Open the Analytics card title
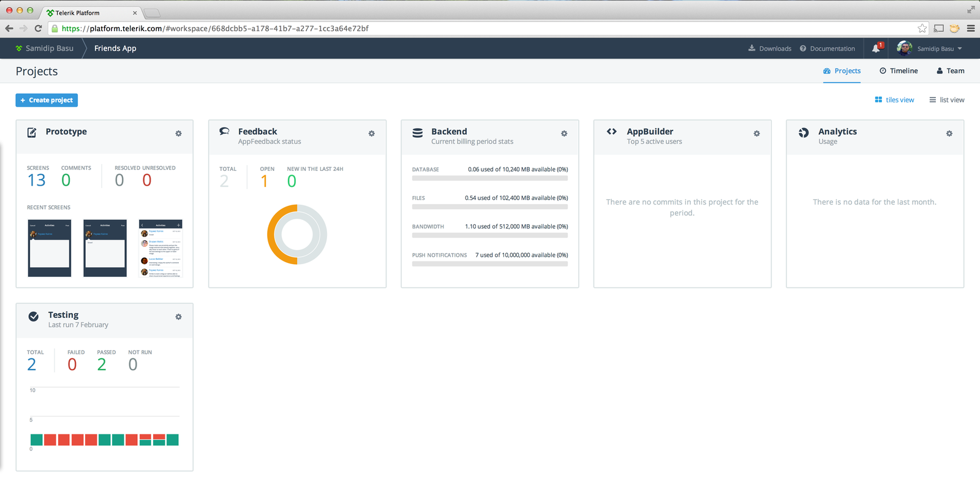The image size is (980, 484). coord(838,132)
